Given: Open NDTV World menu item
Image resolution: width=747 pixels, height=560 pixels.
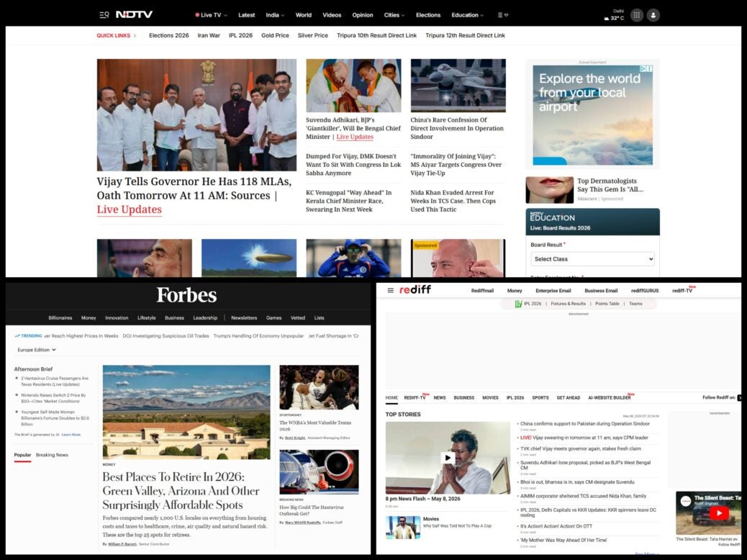Looking at the screenshot, I should click(x=304, y=15).
